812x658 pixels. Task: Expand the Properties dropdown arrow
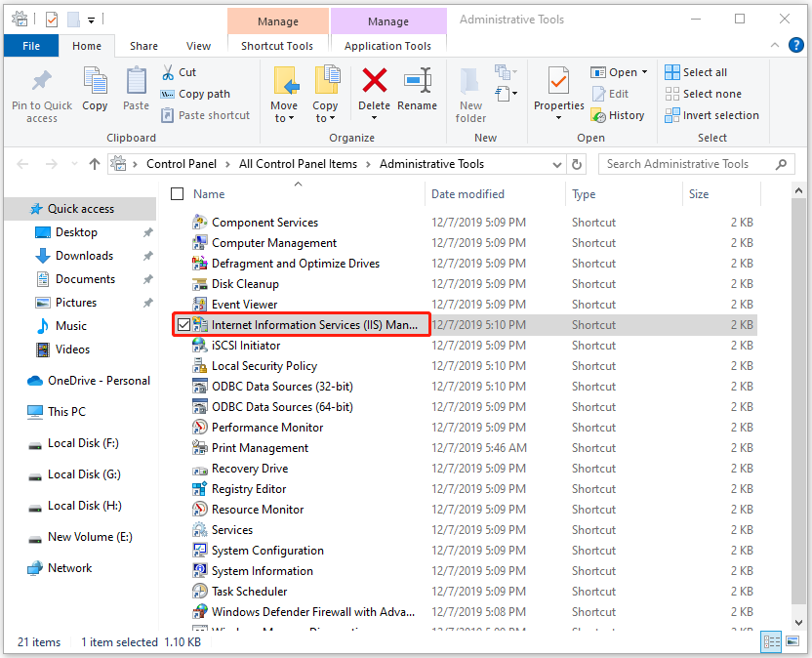(559, 118)
